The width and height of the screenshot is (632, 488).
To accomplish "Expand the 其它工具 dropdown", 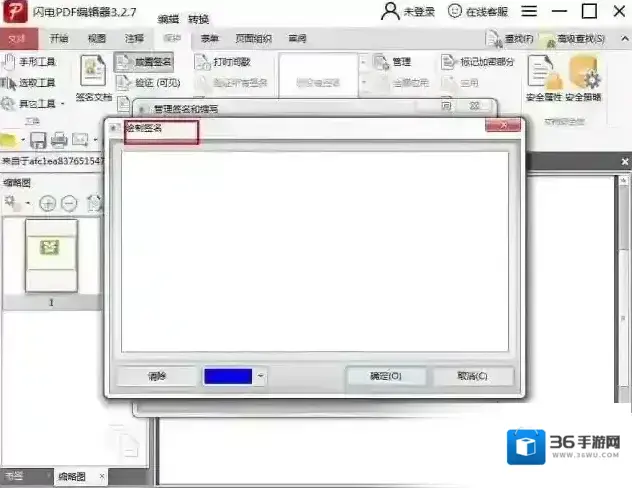I will click(63, 104).
